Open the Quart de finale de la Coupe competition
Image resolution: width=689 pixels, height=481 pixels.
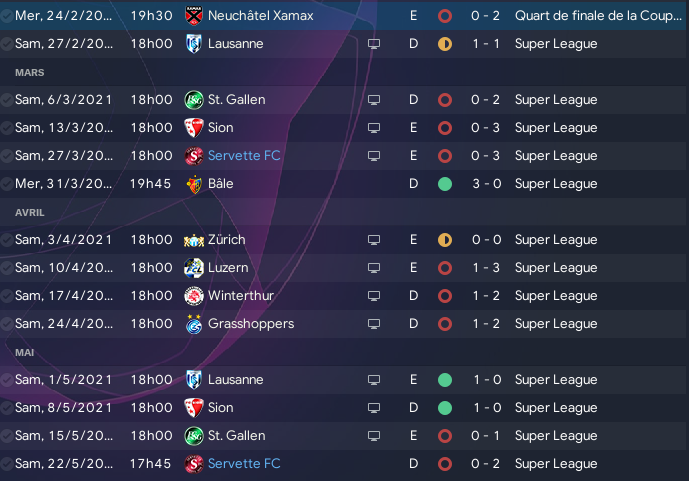click(x=598, y=16)
